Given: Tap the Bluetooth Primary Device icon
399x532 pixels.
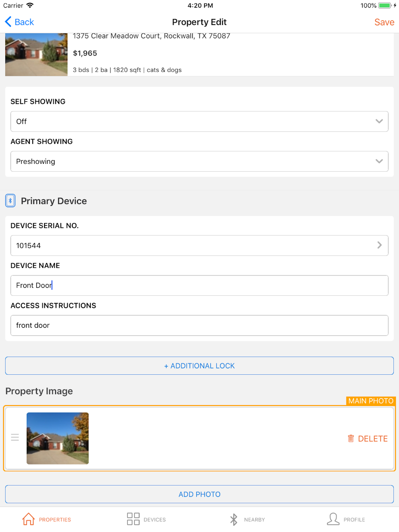Looking at the screenshot, I should 10,201.
